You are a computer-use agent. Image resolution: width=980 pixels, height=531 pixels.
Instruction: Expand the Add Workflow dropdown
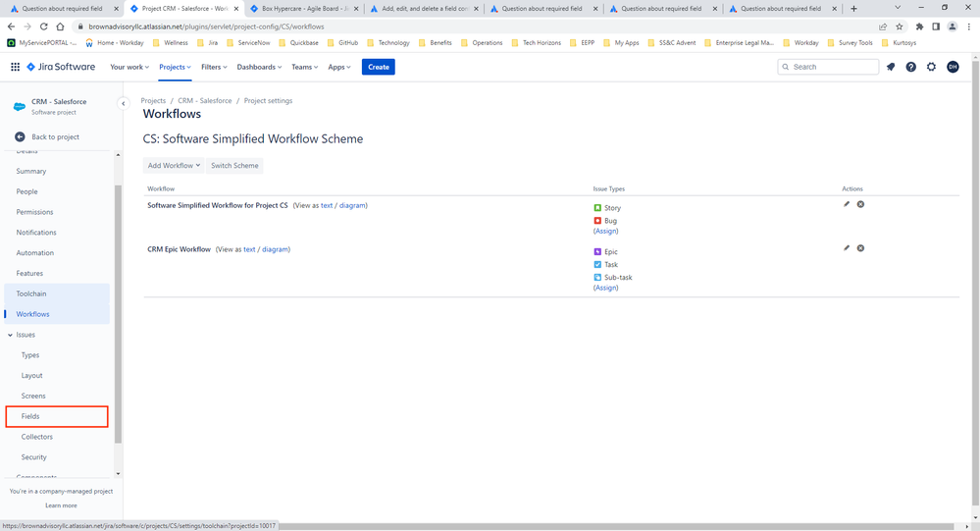[x=174, y=166]
